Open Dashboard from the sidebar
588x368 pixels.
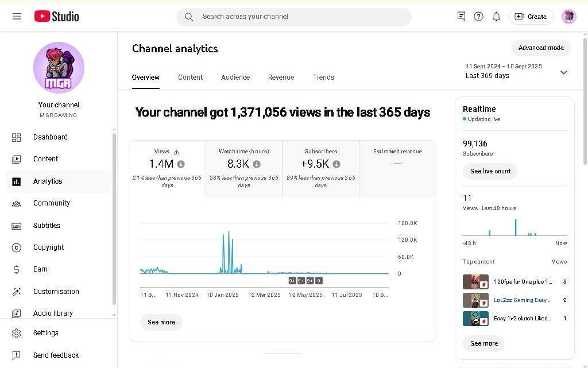[50, 137]
